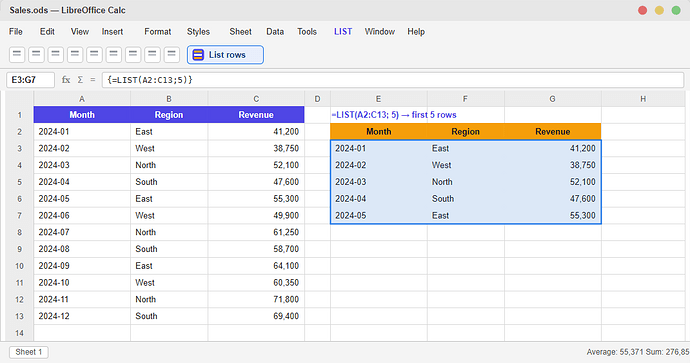
Task: Open the Sheet menu
Action: click(240, 32)
